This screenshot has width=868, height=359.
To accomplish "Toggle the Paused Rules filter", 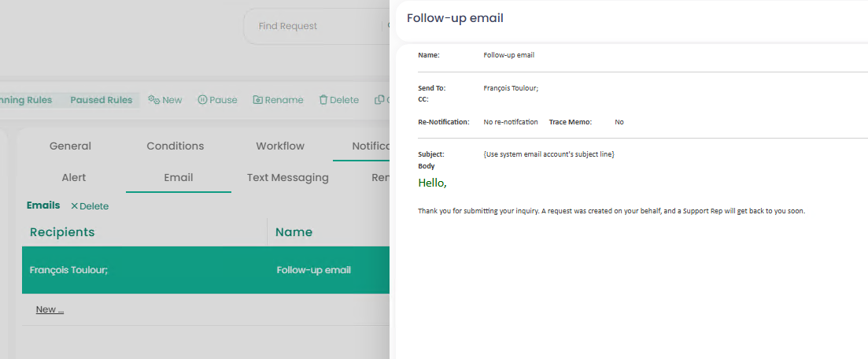I will click(x=101, y=100).
